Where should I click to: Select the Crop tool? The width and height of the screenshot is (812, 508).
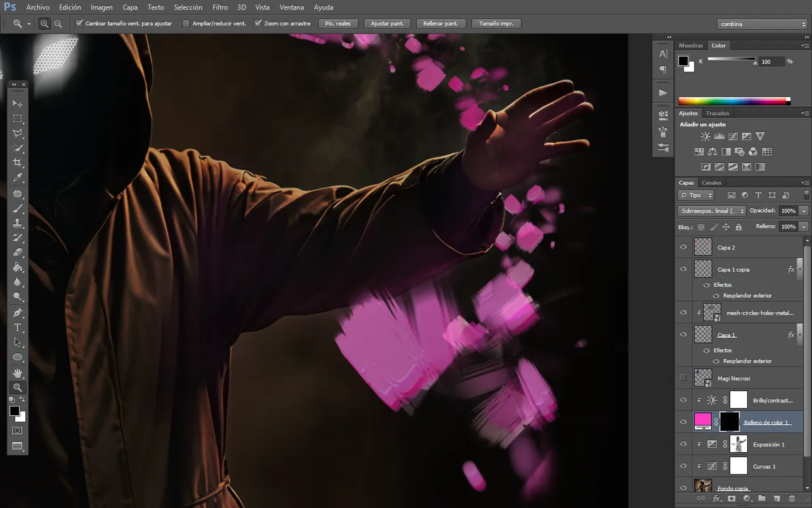pos(18,163)
